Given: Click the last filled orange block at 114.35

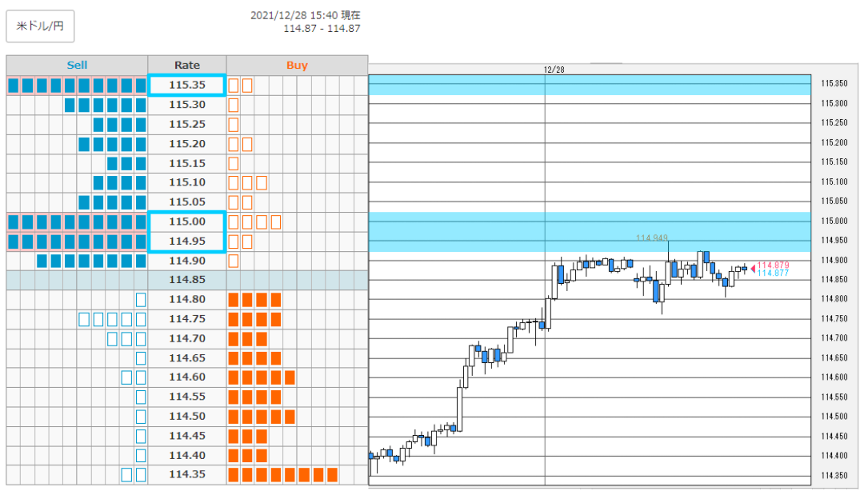Looking at the screenshot, I should pyautogui.click(x=332, y=475).
